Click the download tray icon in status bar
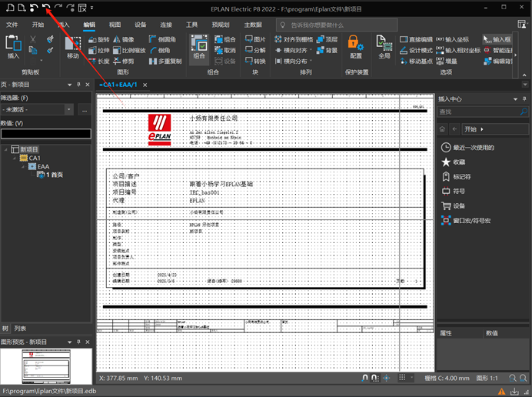The width and height of the screenshot is (532, 397). click(514, 391)
